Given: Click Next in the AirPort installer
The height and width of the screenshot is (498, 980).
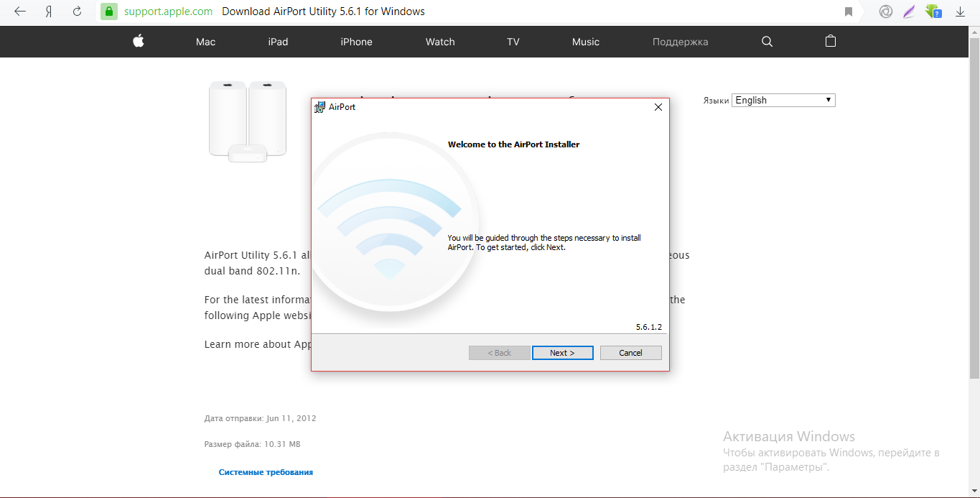Looking at the screenshot, I should click(563, 353).
